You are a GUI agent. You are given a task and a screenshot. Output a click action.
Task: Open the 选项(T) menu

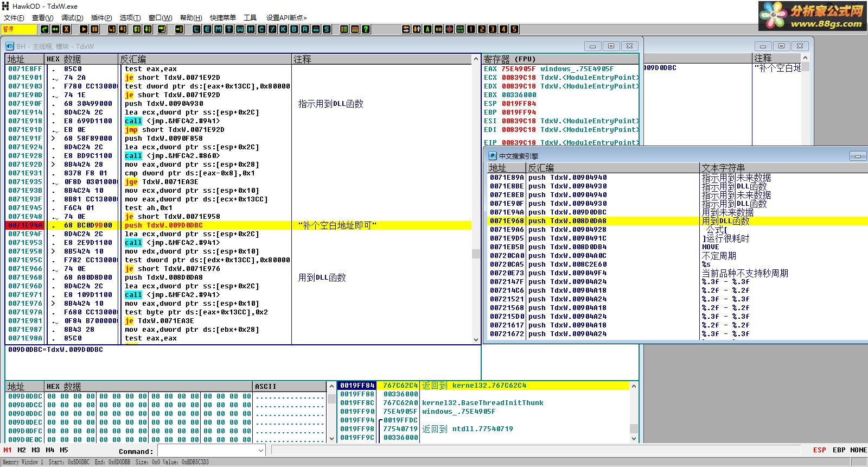click(130, 18)
